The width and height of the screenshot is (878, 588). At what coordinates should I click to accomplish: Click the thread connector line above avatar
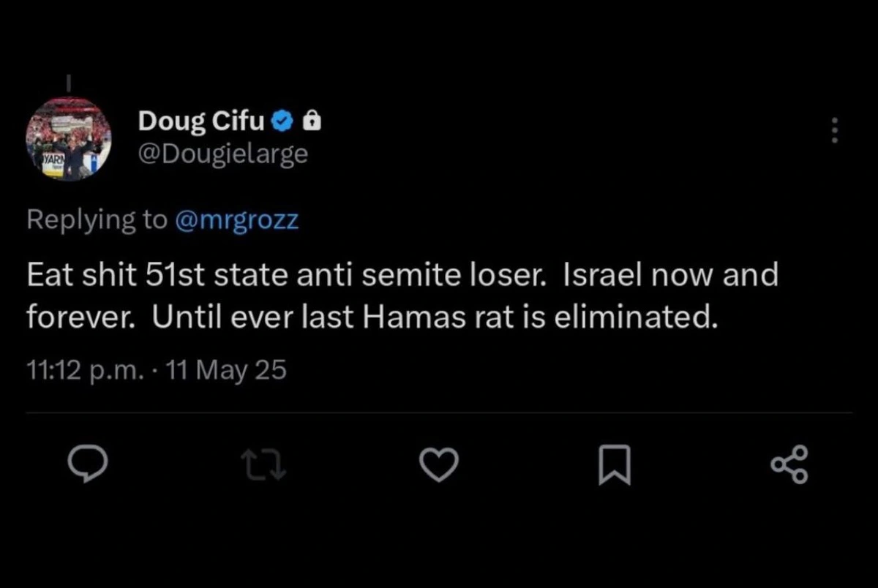[68, 83]
